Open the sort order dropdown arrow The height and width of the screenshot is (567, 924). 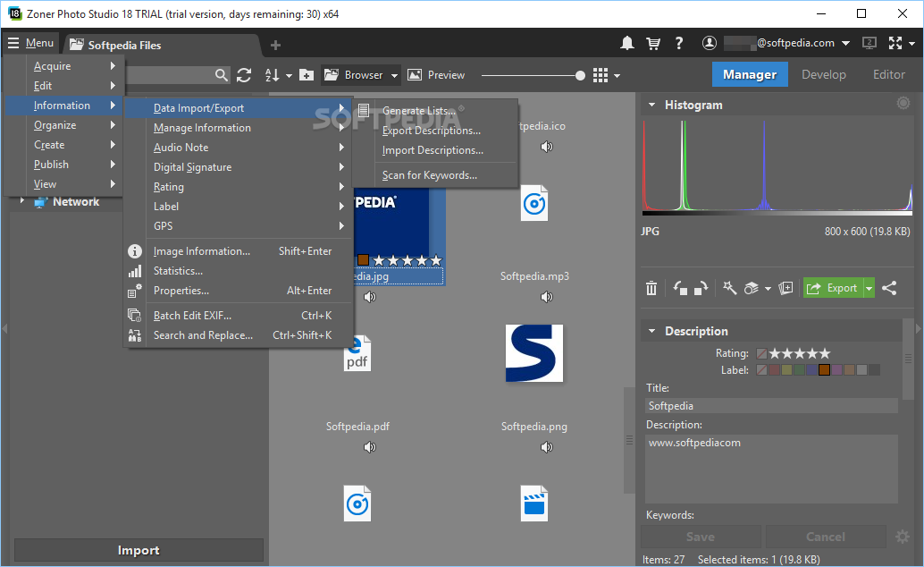(289, 75)
